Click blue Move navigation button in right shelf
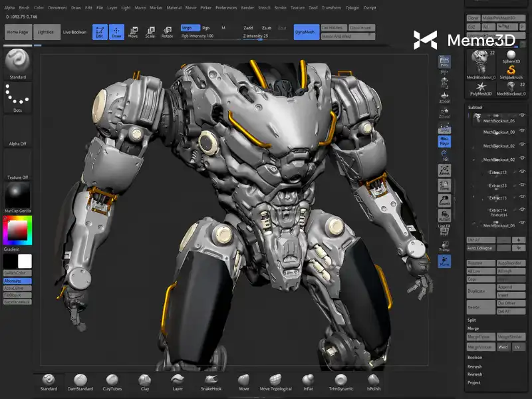The image size is (532, 399). (444, 261)
